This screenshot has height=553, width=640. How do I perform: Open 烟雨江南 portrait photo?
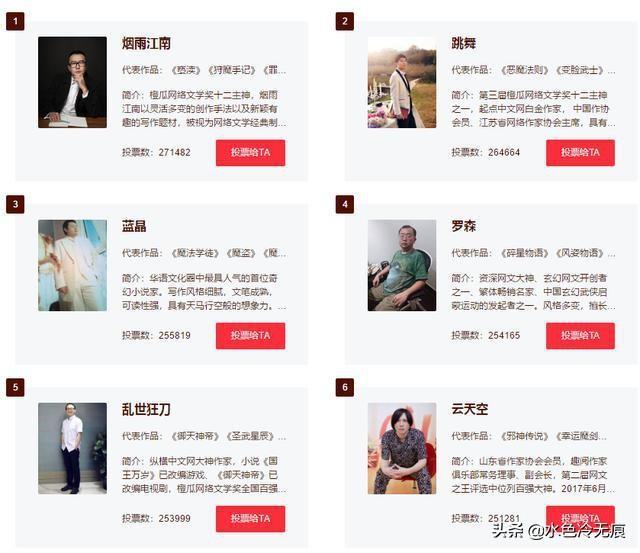(x=73, y=82)
